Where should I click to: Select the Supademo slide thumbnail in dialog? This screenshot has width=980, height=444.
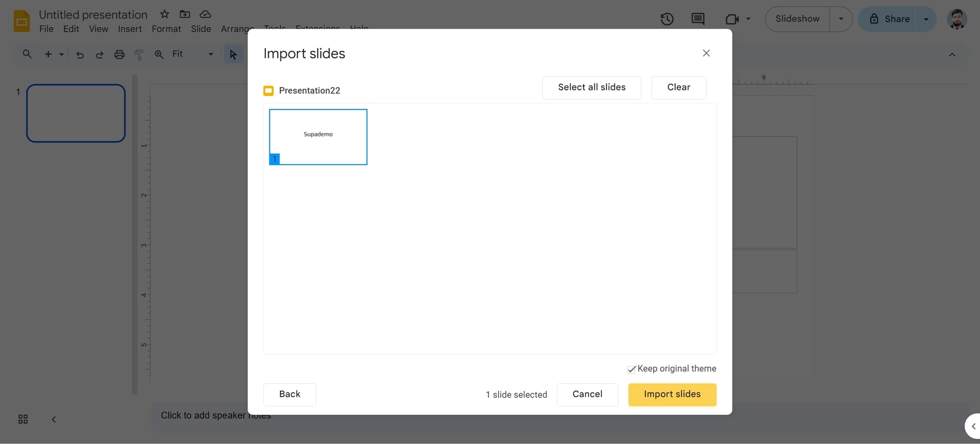coord(318,137)
